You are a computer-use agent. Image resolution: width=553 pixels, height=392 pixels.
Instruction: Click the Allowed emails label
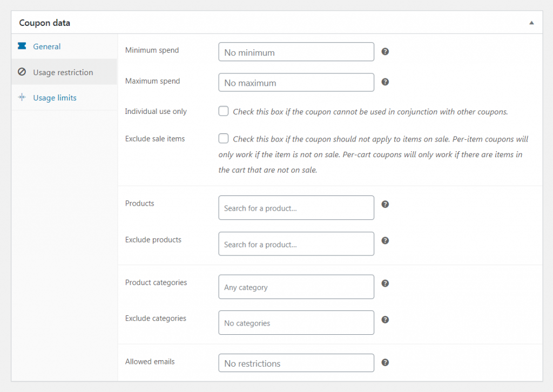click(150, 362)
